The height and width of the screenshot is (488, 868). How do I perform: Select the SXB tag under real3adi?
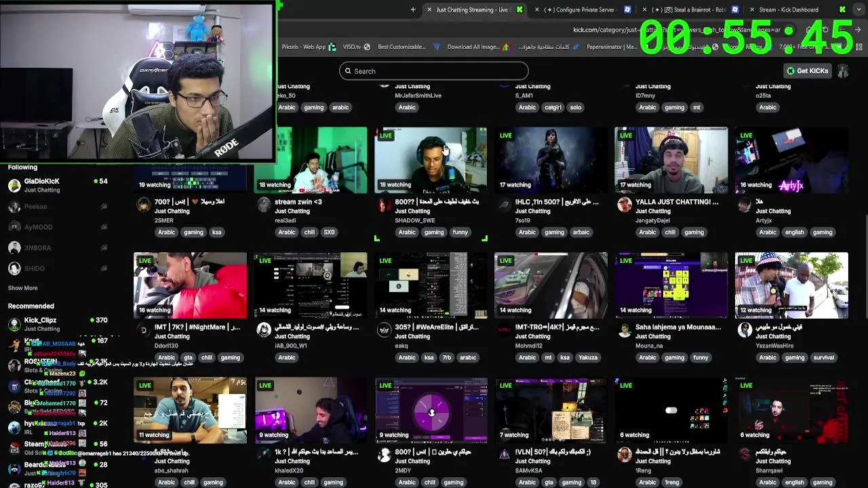pyautogui.click(x=329, y=232)
